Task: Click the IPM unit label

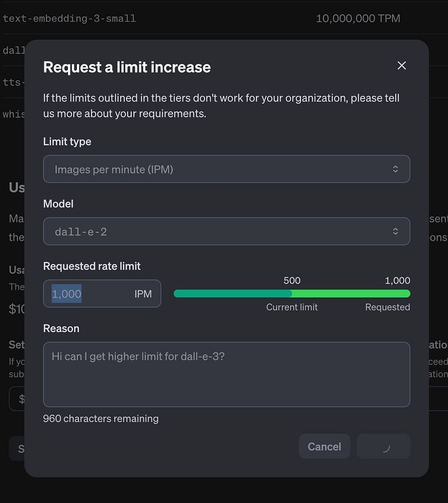Action: pos(143,294)
